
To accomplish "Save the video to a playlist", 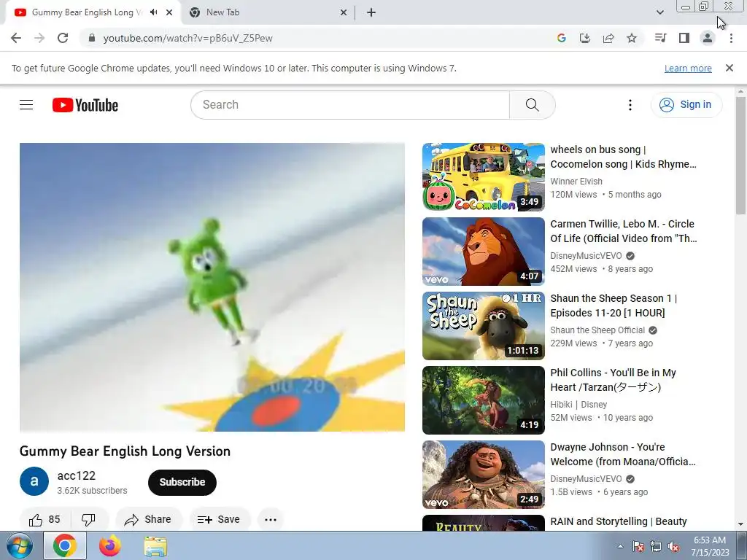I will 219,519.
